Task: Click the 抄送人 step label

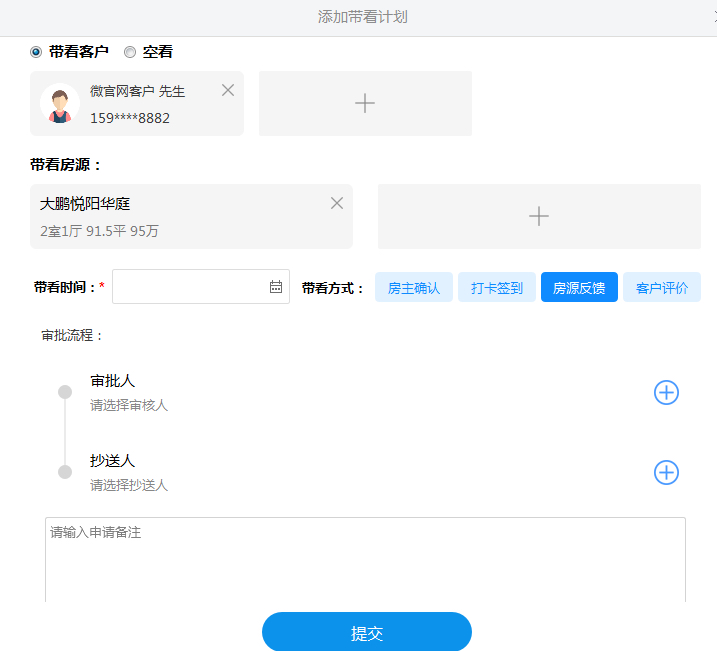Action: click(112, 461)
